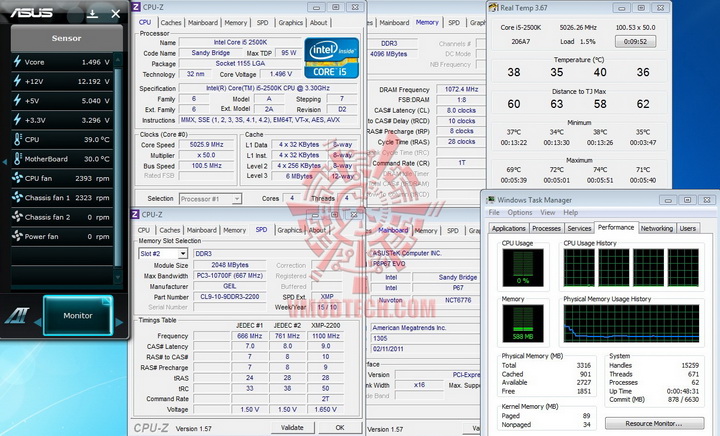Click the CPU fan icon

click(x=17, y=178)
